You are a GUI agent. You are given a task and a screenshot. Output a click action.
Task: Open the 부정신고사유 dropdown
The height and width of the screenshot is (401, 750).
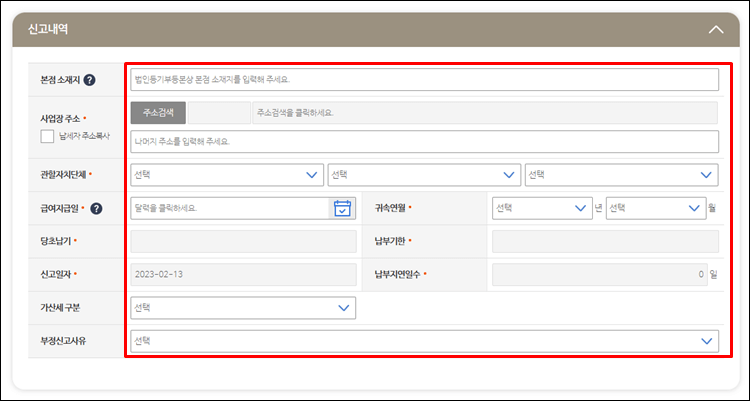click(424, 341)
